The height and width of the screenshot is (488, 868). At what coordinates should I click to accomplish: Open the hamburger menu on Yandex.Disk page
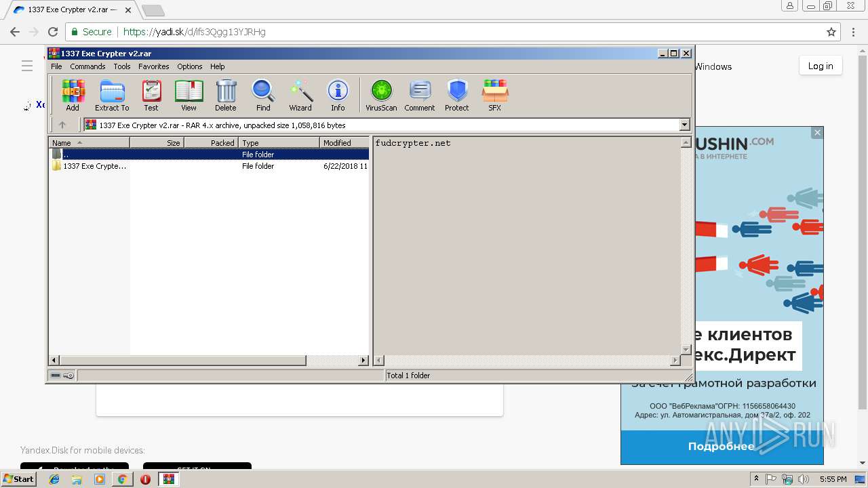[27, 66]
